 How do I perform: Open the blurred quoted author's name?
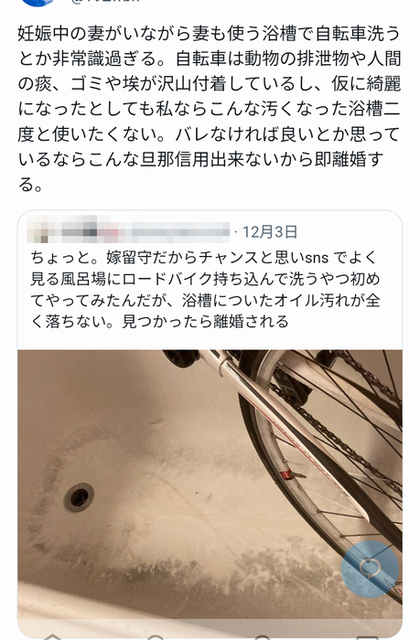pyautogui.click(x=145, y=231)
